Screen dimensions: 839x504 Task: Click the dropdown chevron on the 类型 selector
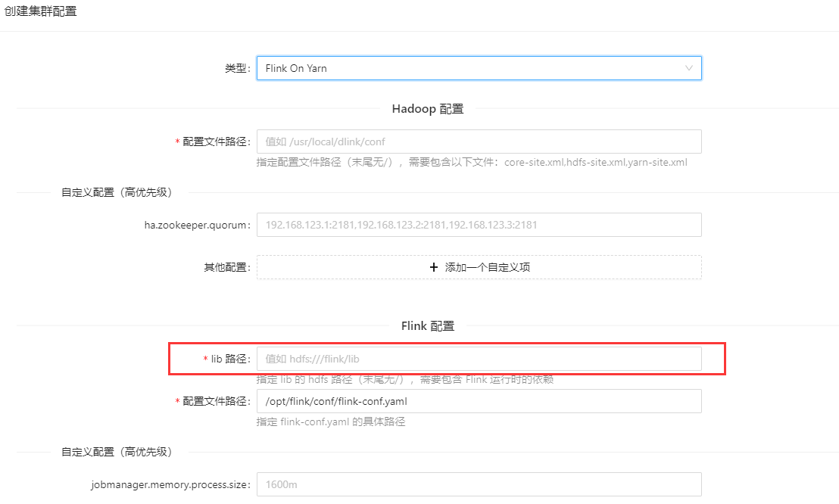pyautogui.click(x=688, y=68)
